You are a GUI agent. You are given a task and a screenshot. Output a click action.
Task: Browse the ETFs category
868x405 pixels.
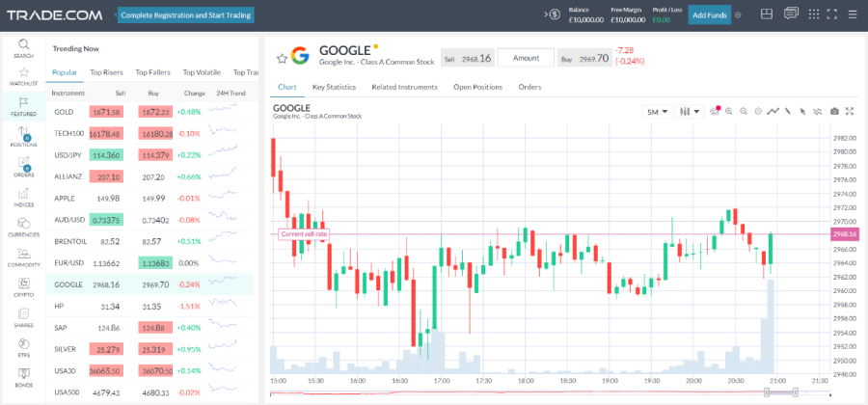pos(23,347)
